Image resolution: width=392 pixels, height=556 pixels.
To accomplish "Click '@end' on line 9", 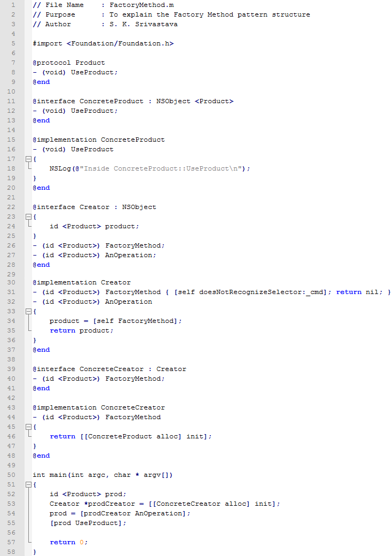I will click(x=41, y=82).
